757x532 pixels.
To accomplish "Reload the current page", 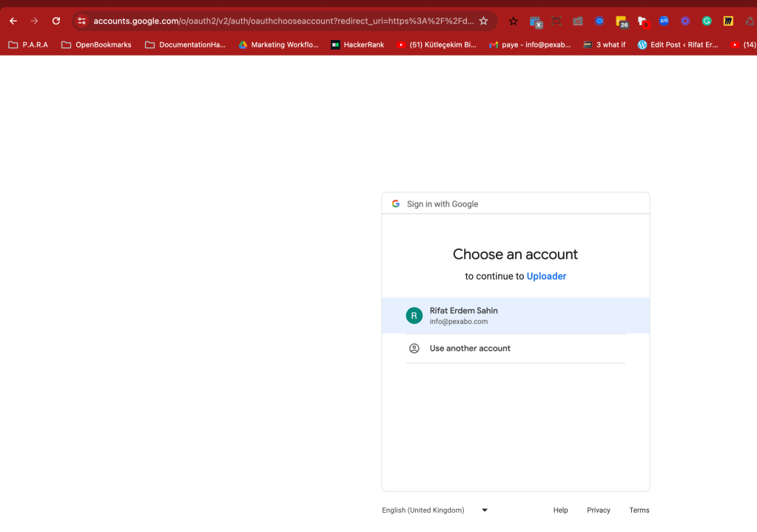I will click(x=56, y=21).
